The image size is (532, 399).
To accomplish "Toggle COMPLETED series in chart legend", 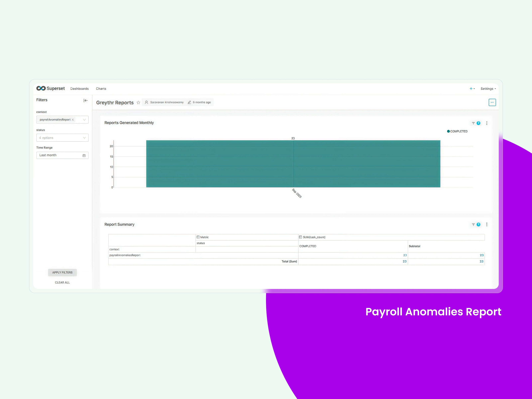I will point(457,131).
